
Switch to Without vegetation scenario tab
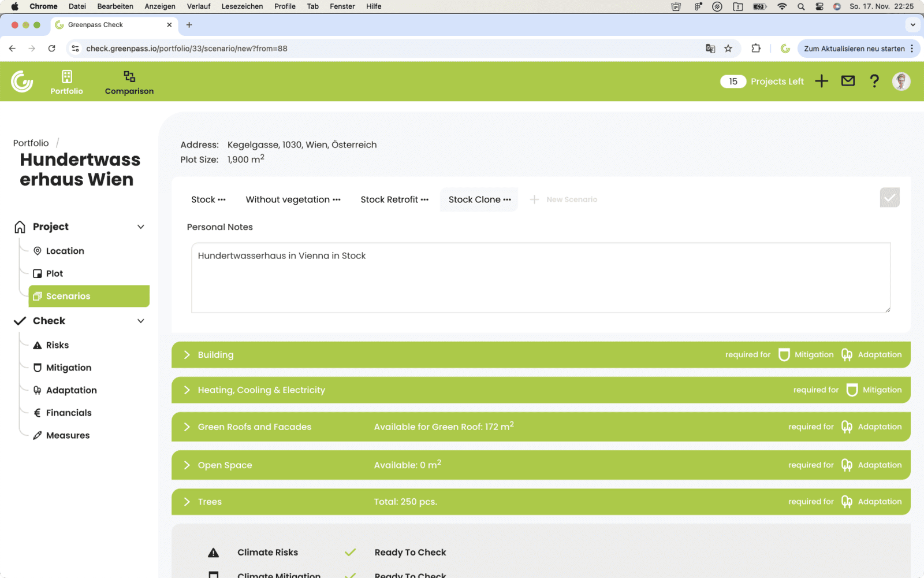pyautogui.click(x=288, y=199)
